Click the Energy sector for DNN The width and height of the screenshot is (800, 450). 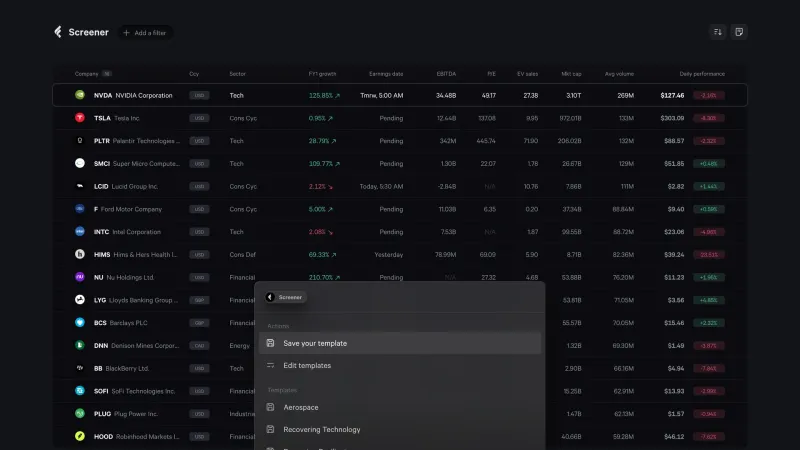pyautogui.click(x=239, y=345)
